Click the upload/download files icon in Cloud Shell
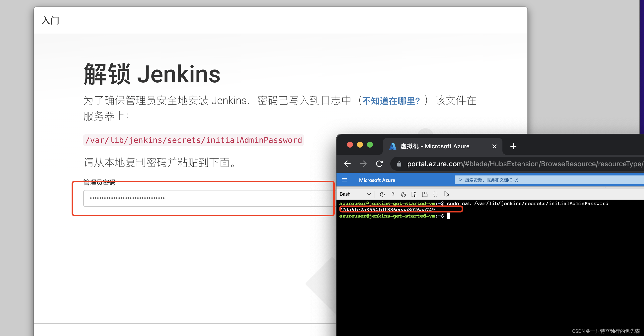Screen dimensions: 644x336 click(414, 194)
